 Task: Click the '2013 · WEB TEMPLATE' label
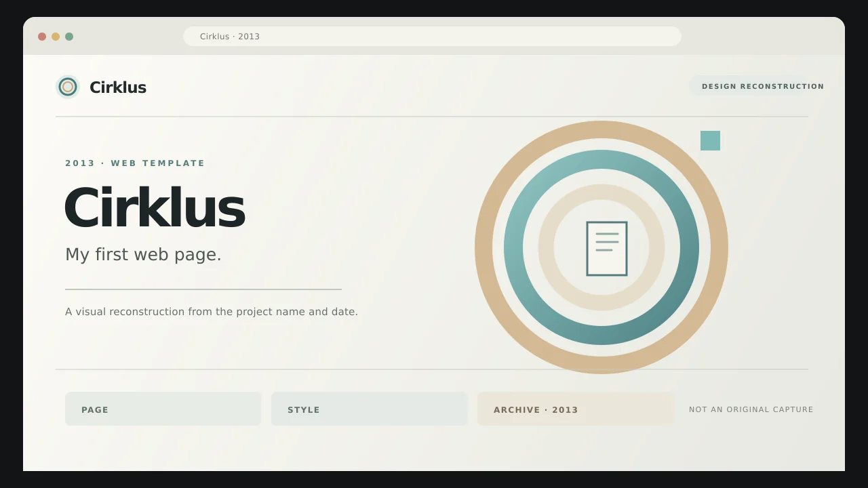coord(135,163)
